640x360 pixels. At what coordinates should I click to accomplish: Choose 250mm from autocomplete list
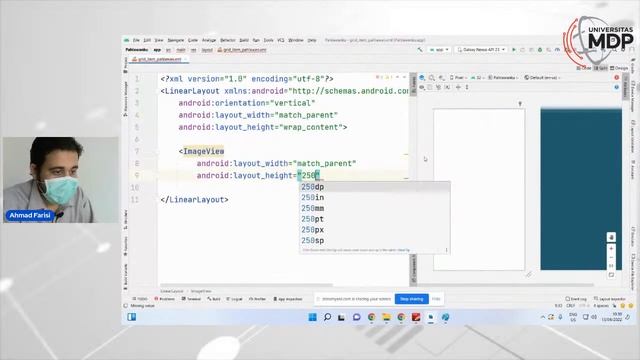(375, 208)
